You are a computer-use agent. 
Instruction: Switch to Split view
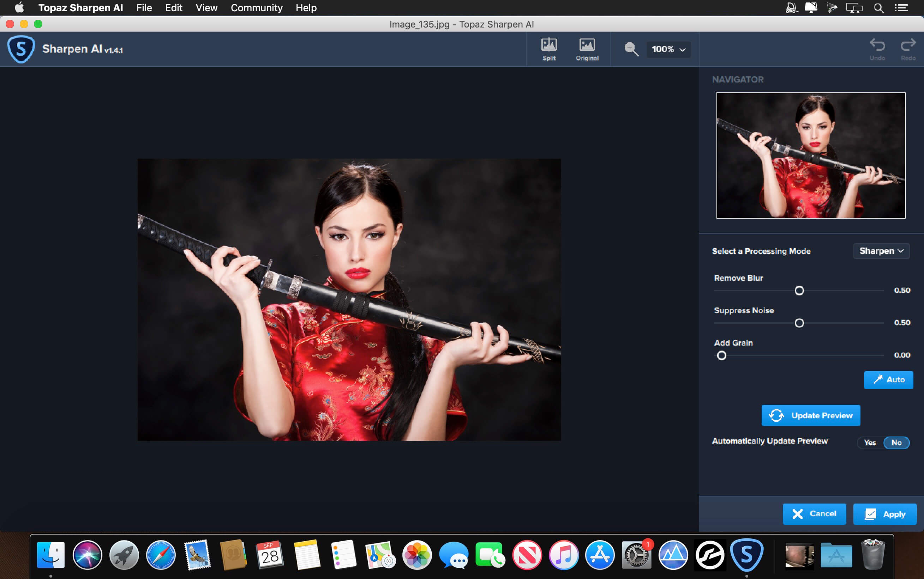pyautogui.click(x=549, y=49)
